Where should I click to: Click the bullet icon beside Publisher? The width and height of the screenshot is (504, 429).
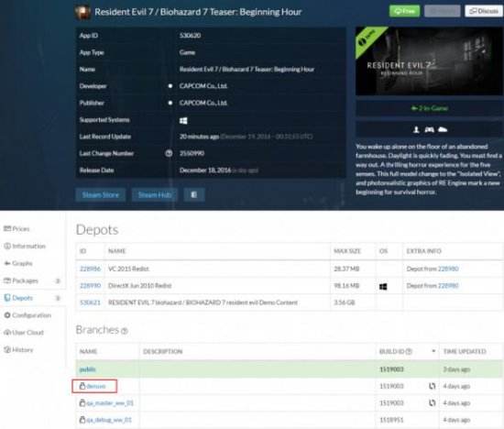[170, 103]
